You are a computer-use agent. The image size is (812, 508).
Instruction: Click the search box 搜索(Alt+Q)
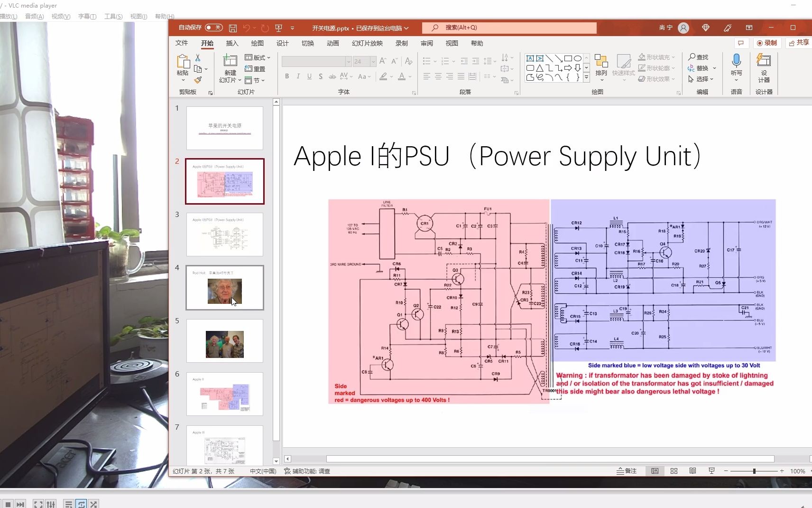509,28
